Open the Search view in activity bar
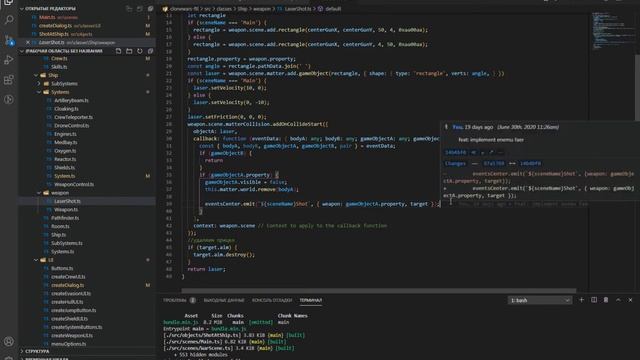The image size is (640, 360). pyautogui.click(x=9, y=19)
